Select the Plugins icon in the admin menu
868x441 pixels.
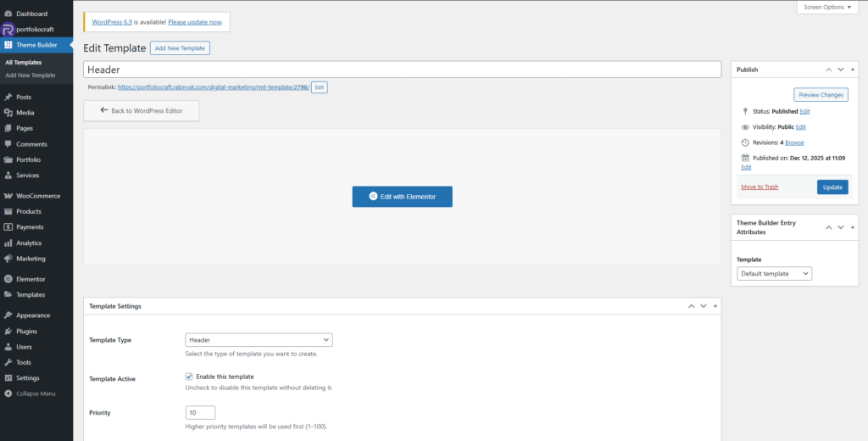click(x=8, y=332)
